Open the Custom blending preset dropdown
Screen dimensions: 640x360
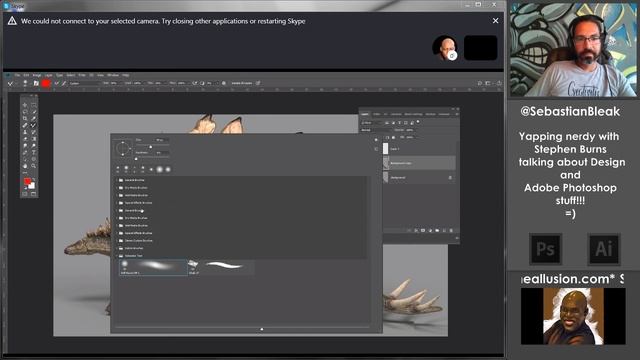[x=84, y=83]
